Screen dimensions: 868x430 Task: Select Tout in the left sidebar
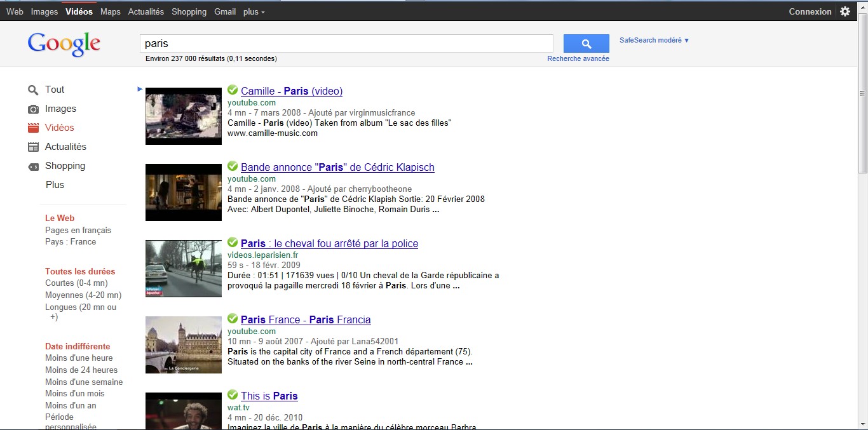point(55,90)
